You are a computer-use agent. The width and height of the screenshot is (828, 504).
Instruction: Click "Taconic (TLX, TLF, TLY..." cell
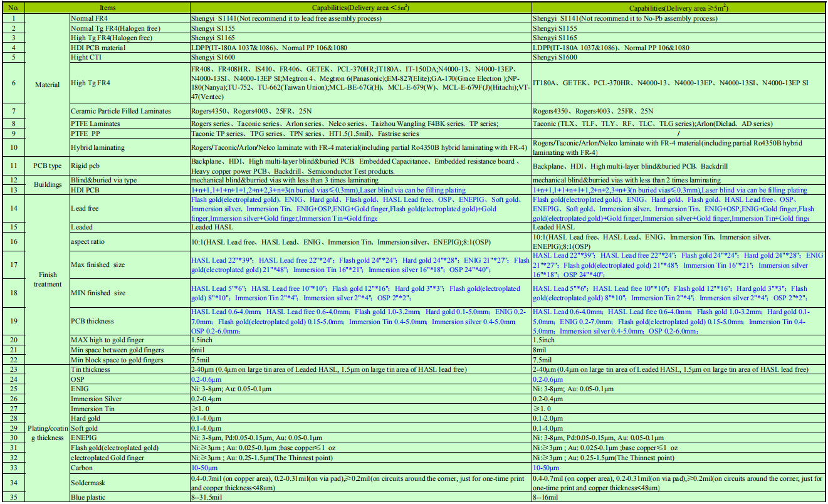coord(678,123)
